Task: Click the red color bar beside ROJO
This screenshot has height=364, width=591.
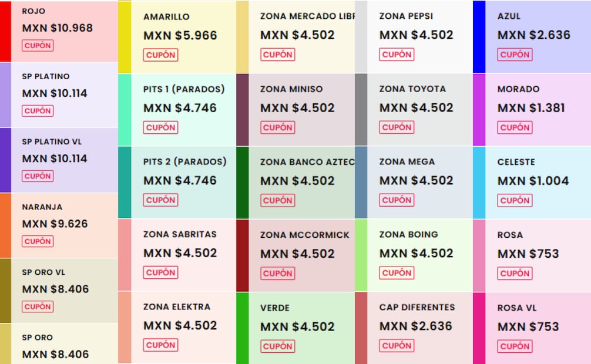Action: click(4, 32)
